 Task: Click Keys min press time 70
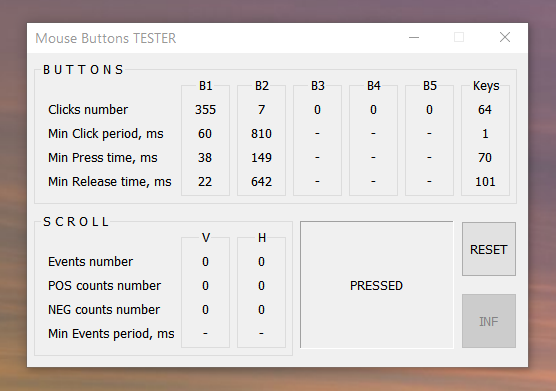pos(485,157)
